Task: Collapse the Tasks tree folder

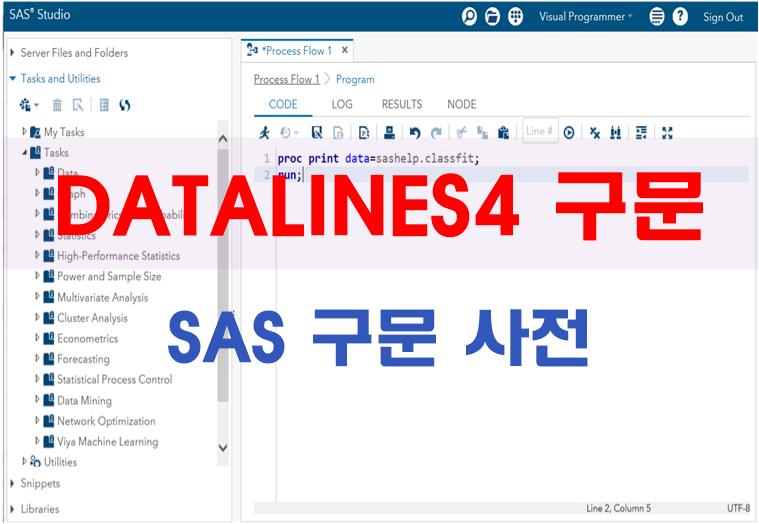Action: pyautogui.click(x=24, y=152)
